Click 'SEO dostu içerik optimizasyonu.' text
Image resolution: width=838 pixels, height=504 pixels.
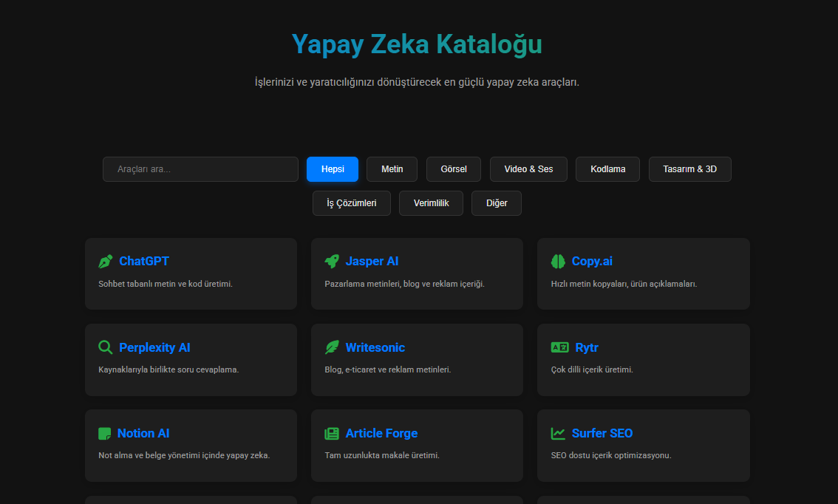pyautogui.click(x=611, y=455)
